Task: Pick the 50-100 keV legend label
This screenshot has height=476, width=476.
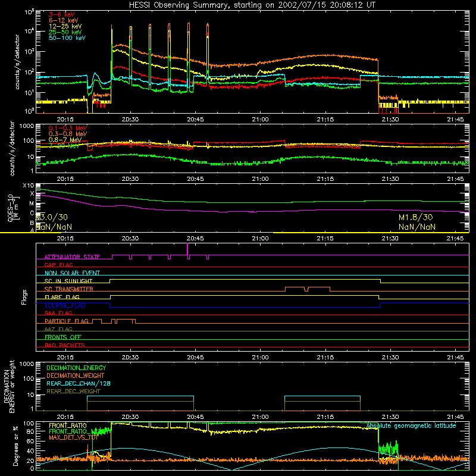Action: (67, 38)
